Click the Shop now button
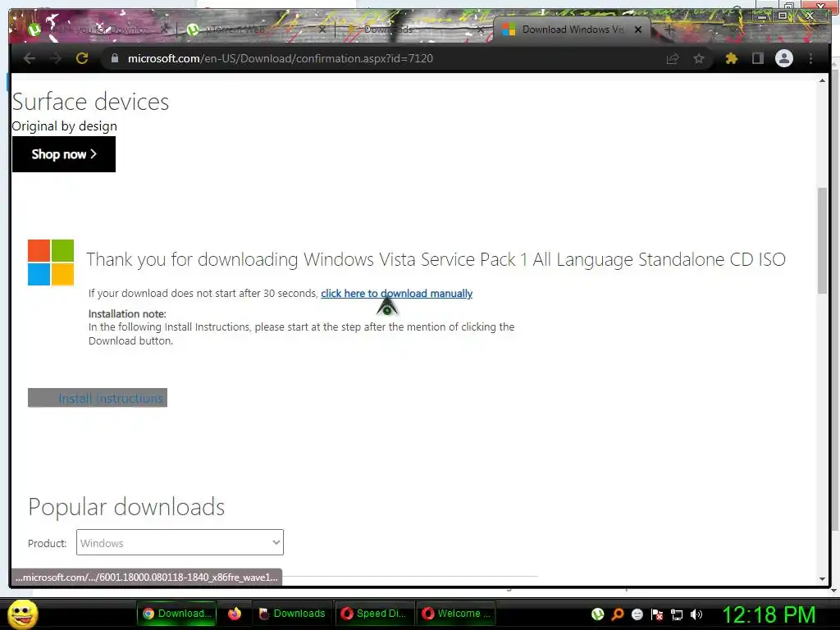This screenshot has width=840, height=630. tap(64, 154)
